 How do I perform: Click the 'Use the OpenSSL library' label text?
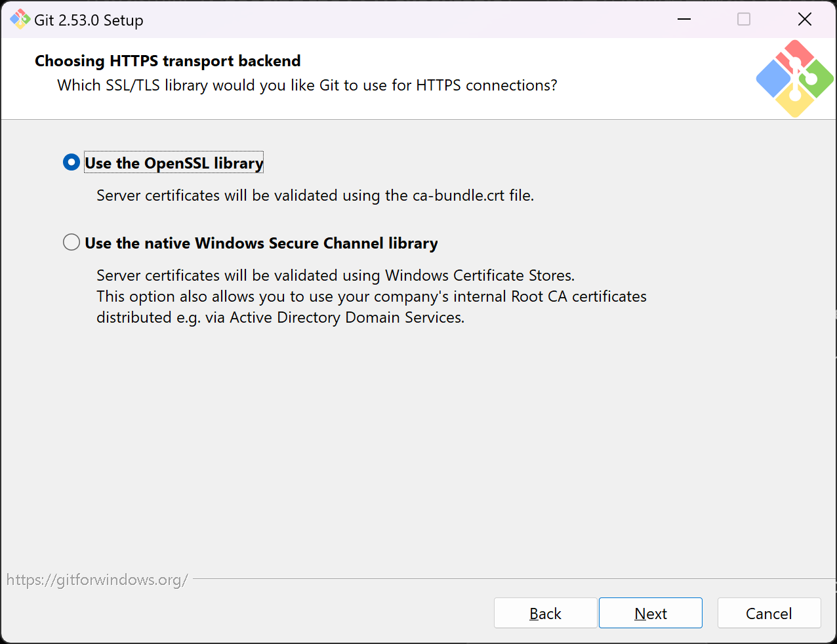coord(174,163)
